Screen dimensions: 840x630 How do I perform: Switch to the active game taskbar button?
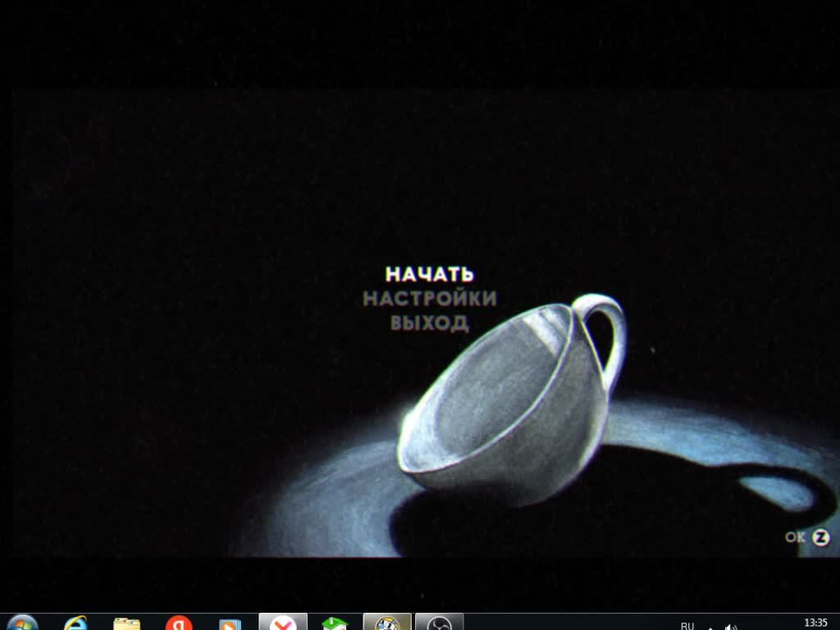387,622
